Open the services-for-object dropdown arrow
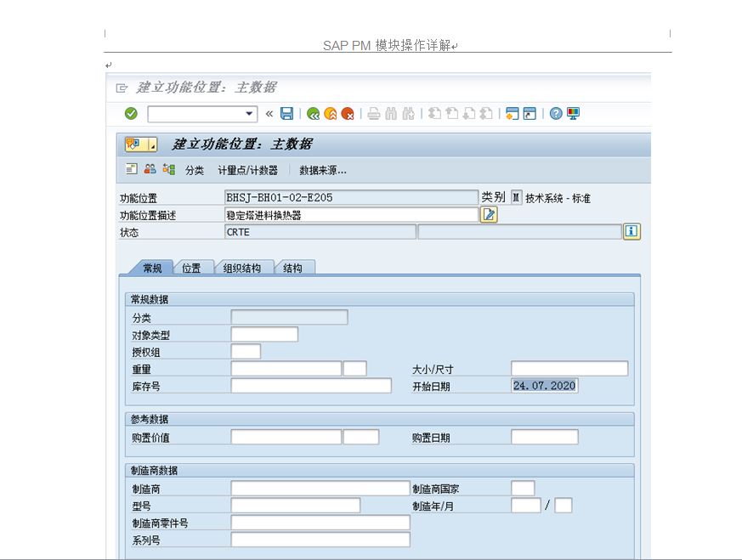The width and height of the screenshot is (742, 560). pos(152,144)
